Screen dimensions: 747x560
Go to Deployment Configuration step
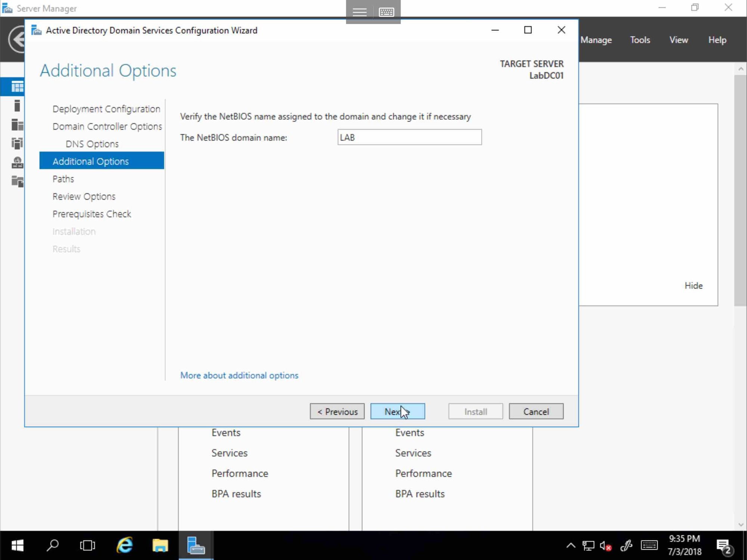pos(106,109)
